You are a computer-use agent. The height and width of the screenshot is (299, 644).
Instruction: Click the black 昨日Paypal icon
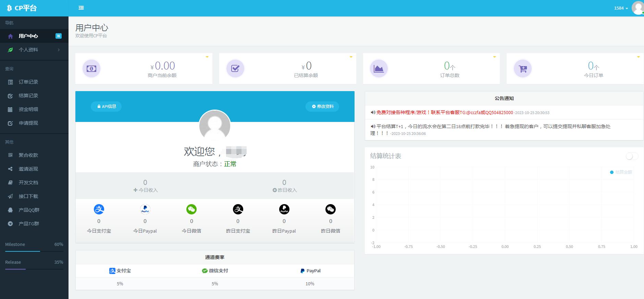point(284,209)
